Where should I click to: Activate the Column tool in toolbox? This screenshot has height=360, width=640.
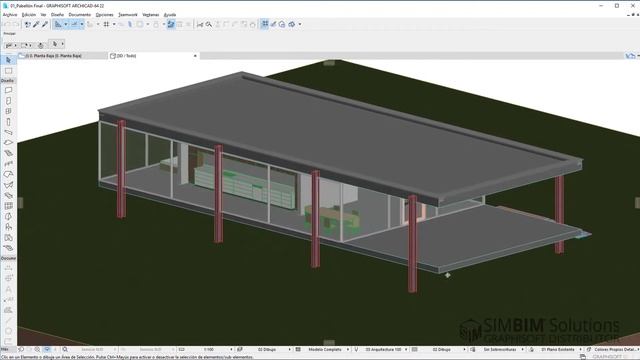pos(8,122)
